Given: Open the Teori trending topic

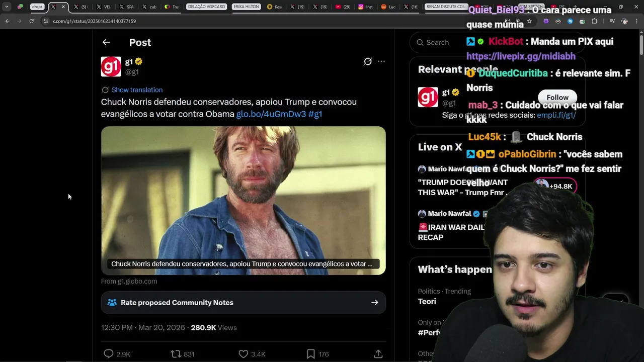Looking at the screenshot, I should pyautogui.click(x=427, y=302).
